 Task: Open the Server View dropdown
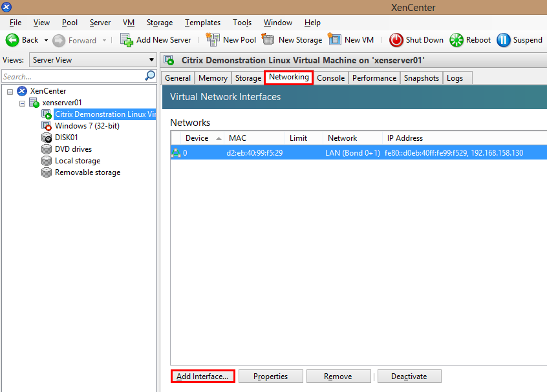click(x=151, y=60)
